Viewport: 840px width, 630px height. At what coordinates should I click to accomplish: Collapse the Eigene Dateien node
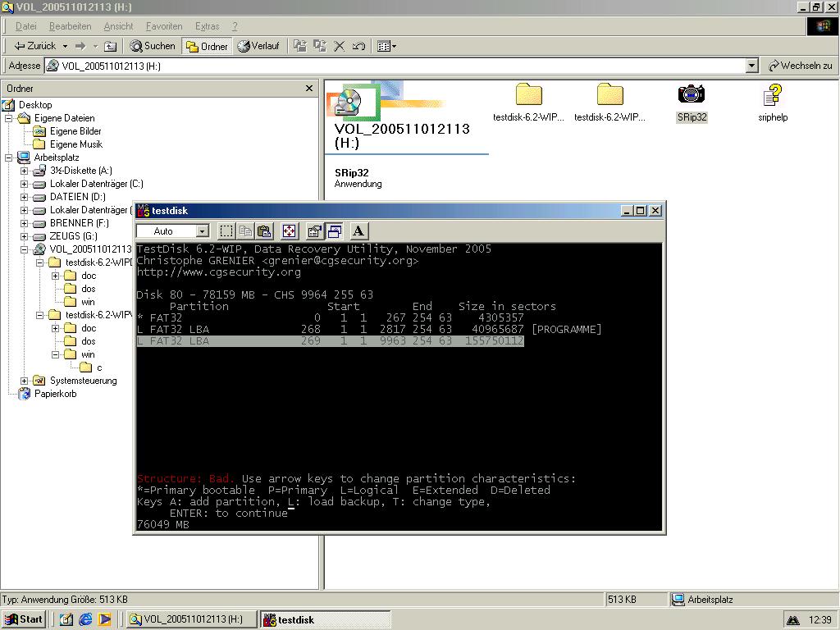point(8,118)
